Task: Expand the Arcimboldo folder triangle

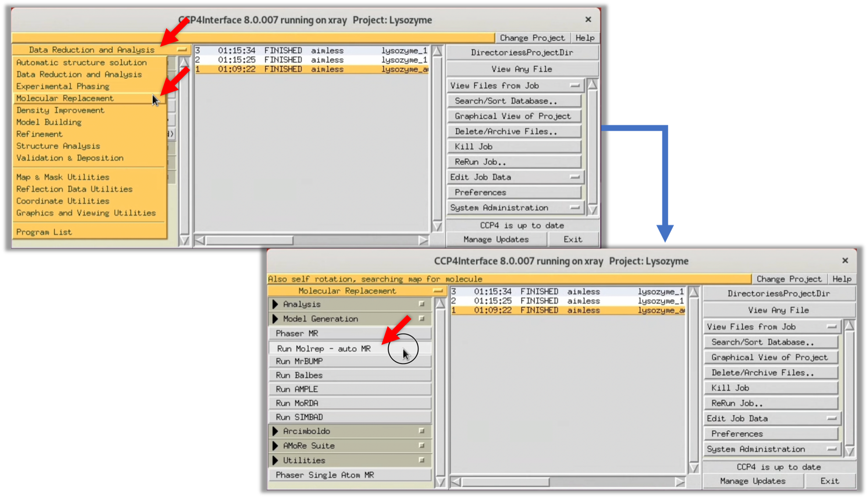Action: pyautogui.click(x=275, y=431)
